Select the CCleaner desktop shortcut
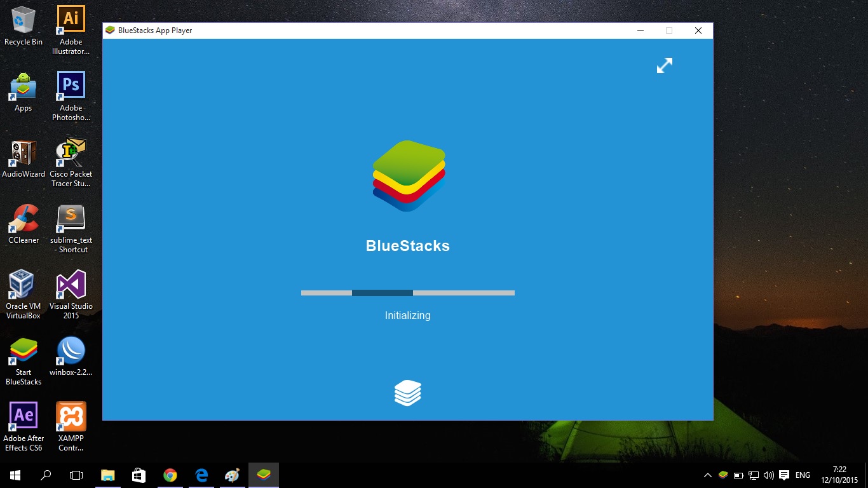868x488 pixels. coord(24,224)
